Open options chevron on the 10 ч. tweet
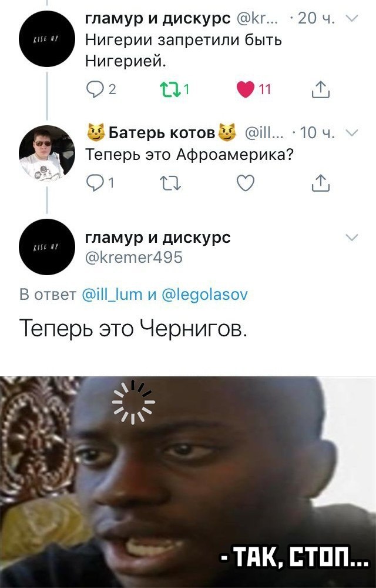 click(x=352, y=132)
